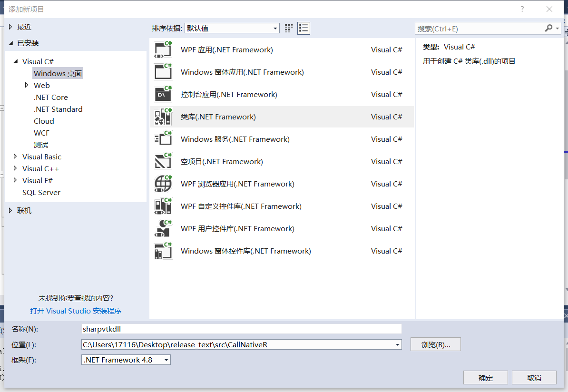The height and width of the screenshot is (392, 568).
Task: Select the 空项目 template icon
Action: coord(163,161)
